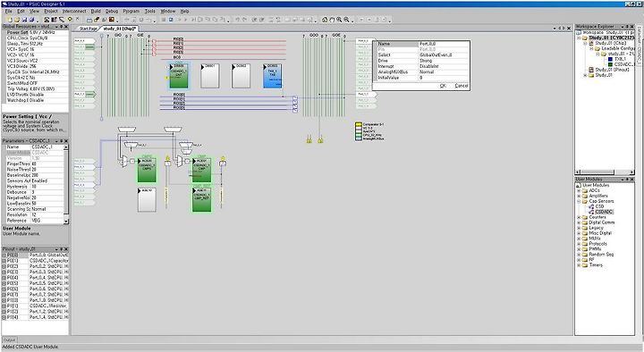The width and height of the screenshot is (644, 352).
Task: Select empty digital block DBB01
Action: [x=210, y=75]
